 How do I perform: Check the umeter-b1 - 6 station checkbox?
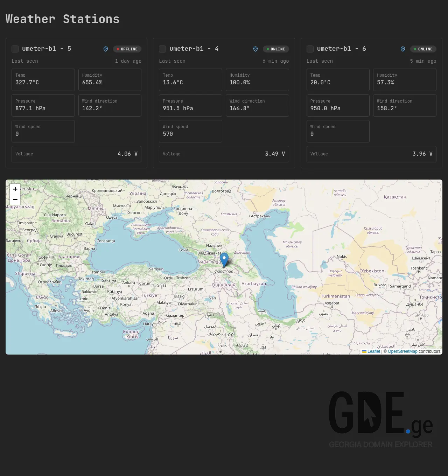pyautogui.click(x=310, y=49)
